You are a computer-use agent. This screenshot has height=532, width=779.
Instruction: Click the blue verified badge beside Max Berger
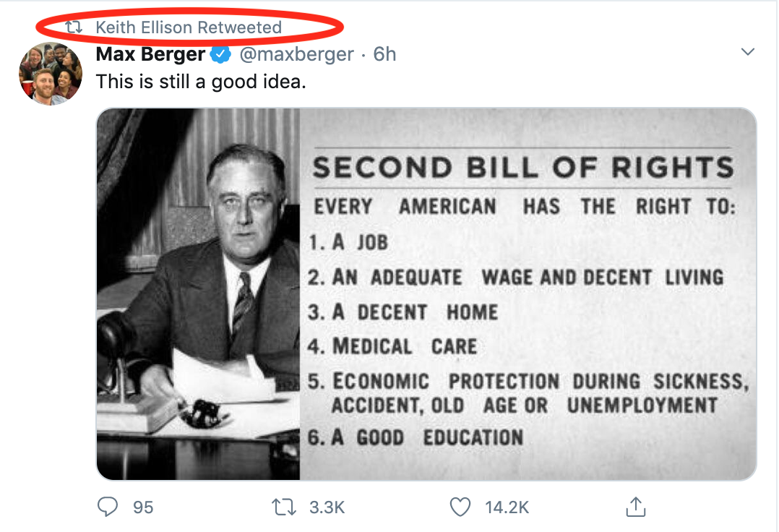(220, 54)
